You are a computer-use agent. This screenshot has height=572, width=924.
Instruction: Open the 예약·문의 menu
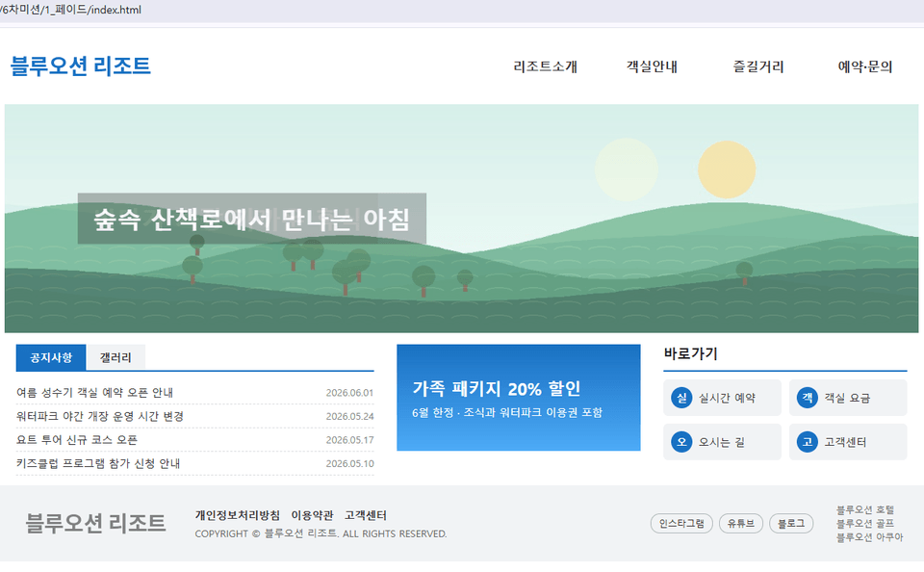pyautogui.click(x=865, y=66)
